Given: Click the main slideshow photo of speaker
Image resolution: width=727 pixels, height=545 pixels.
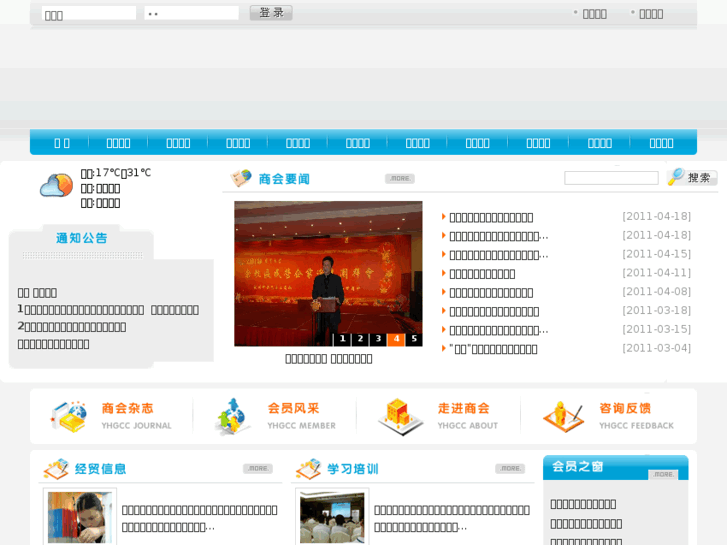Looking at the screenshot, I should pos(328,274).
